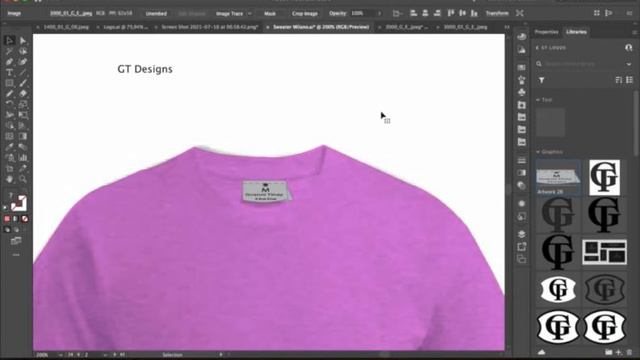Viewport: 640px width, 360px height.
Task: Switch to the Sweater Milano.ai document tab
Action: click(x=321, y=27)
